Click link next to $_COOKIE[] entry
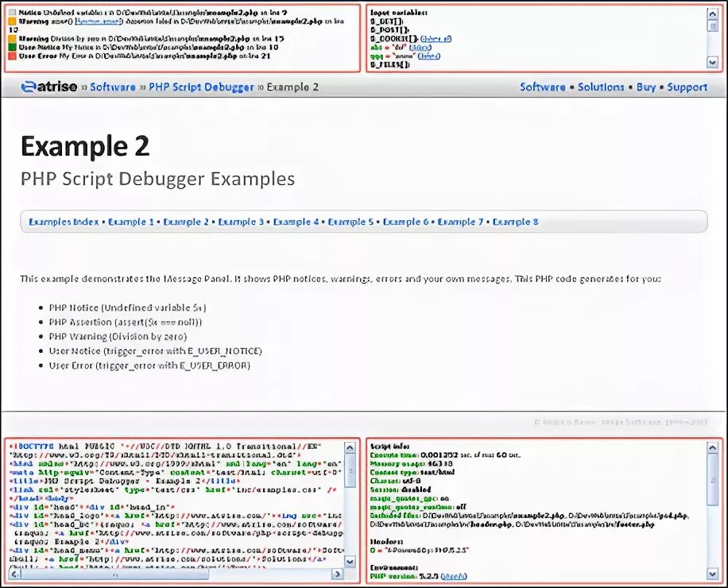The image size is (728, 588). coord(436,38)
